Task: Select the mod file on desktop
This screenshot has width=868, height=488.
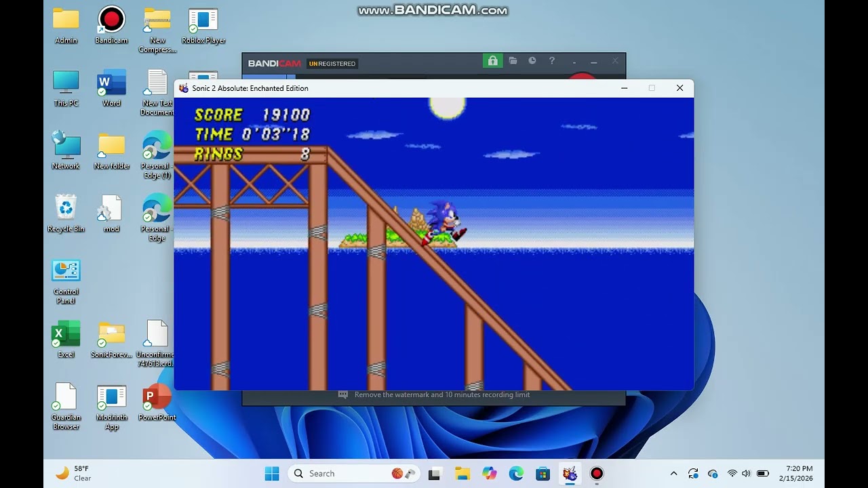Action: coord(111,214)
